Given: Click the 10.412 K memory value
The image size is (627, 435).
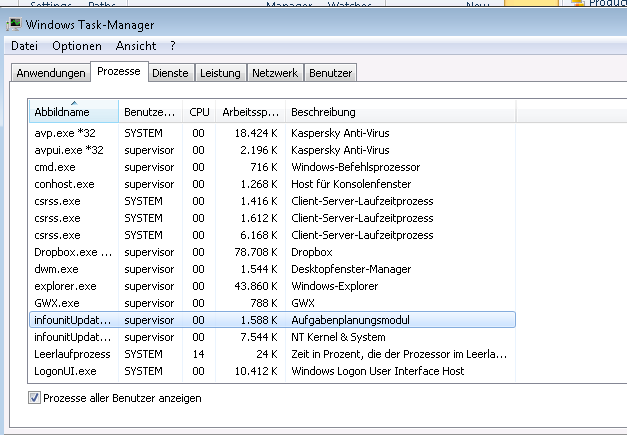Looking at the screenshot, I should (x=256, y=371).
